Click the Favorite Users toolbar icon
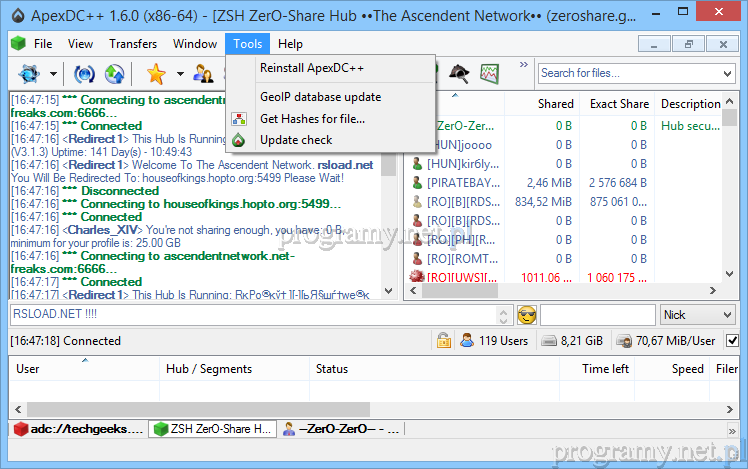 click(204, 73)
